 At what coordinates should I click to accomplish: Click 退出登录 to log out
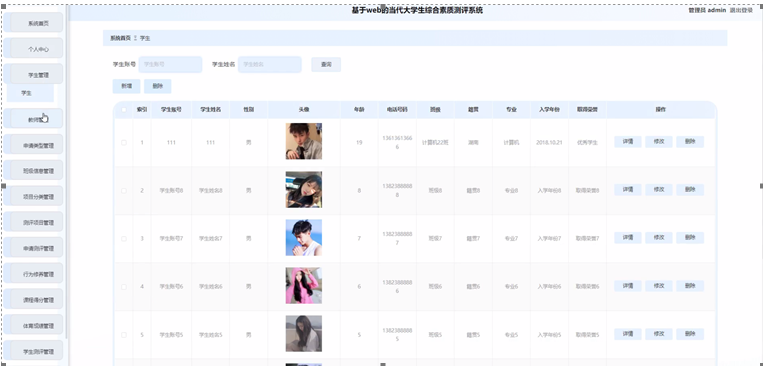pyautogui.click(x=741, y=10)
